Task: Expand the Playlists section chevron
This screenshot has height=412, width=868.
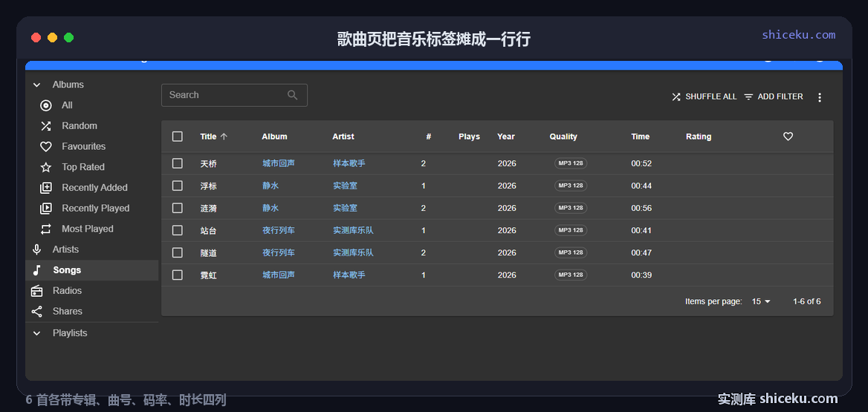Action: 36,333
